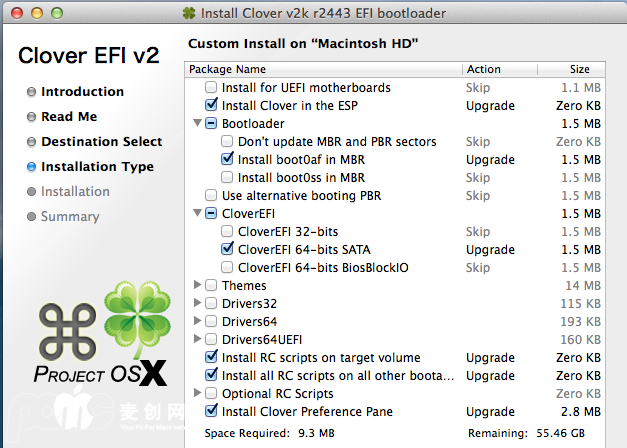Click the Introduction step bullet
Image resolution: width=627 pixels, height=448 pixels.
point(32,92)
